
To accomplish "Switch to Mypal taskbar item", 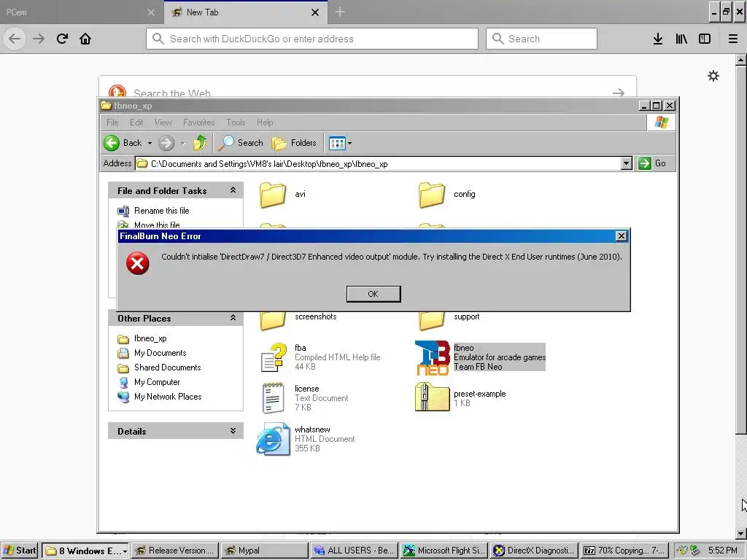I will 264,551.
